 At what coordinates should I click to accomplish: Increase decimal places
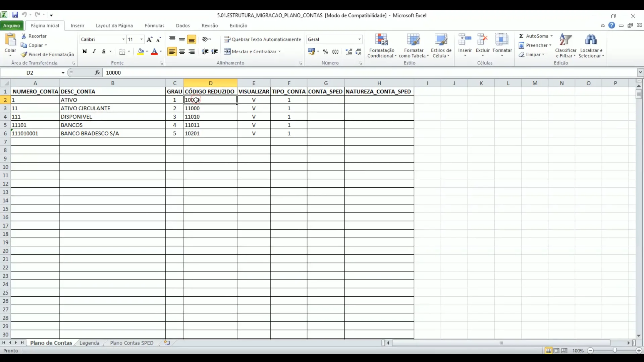click(349, 52)
